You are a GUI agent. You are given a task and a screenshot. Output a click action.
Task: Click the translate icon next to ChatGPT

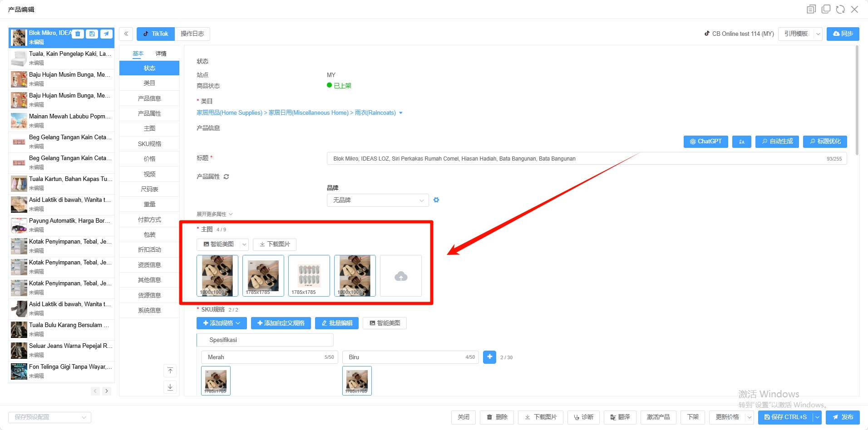point(741,142)
